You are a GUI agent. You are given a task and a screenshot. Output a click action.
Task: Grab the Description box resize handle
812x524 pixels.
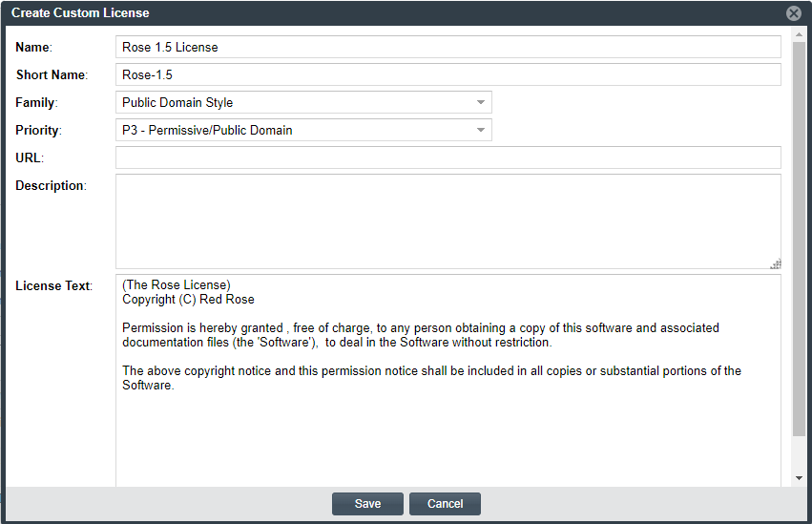[x=776, y=263]
